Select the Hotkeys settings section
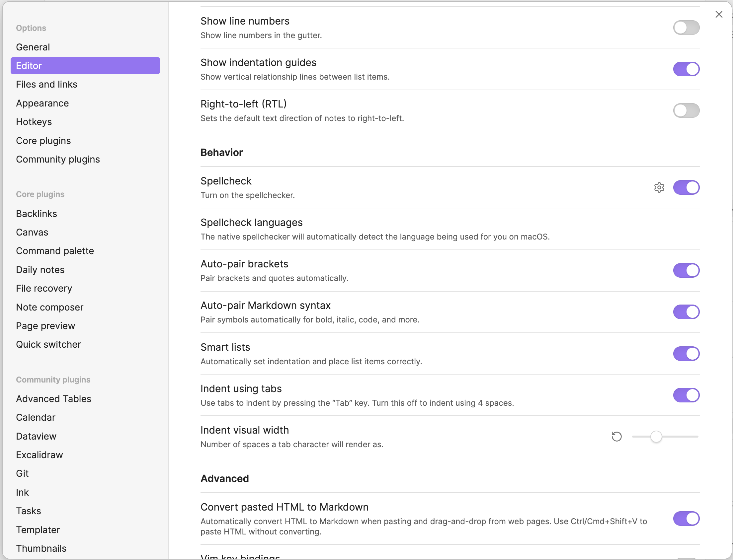The width and height of the screenshot is (733, 560). click(34, 122)
